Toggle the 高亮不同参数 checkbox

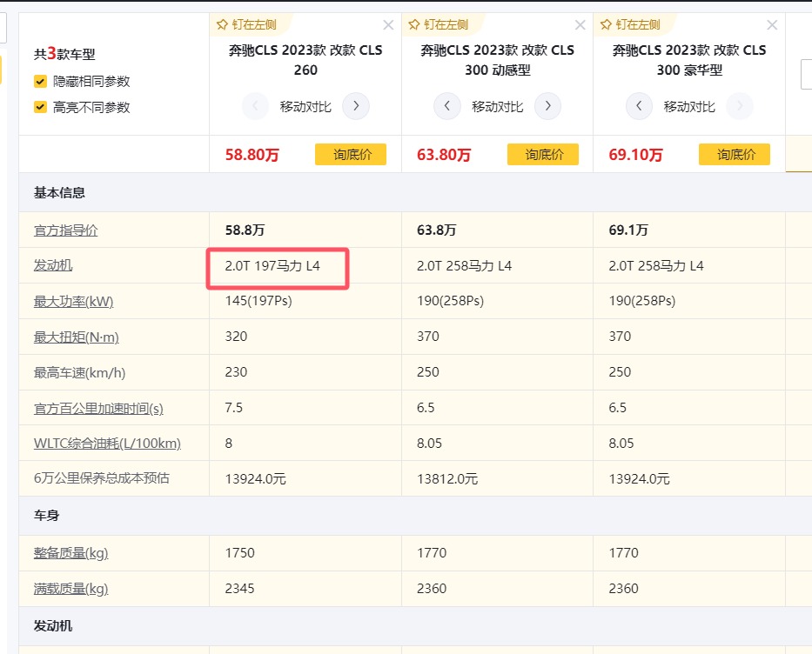pos(40,108)
